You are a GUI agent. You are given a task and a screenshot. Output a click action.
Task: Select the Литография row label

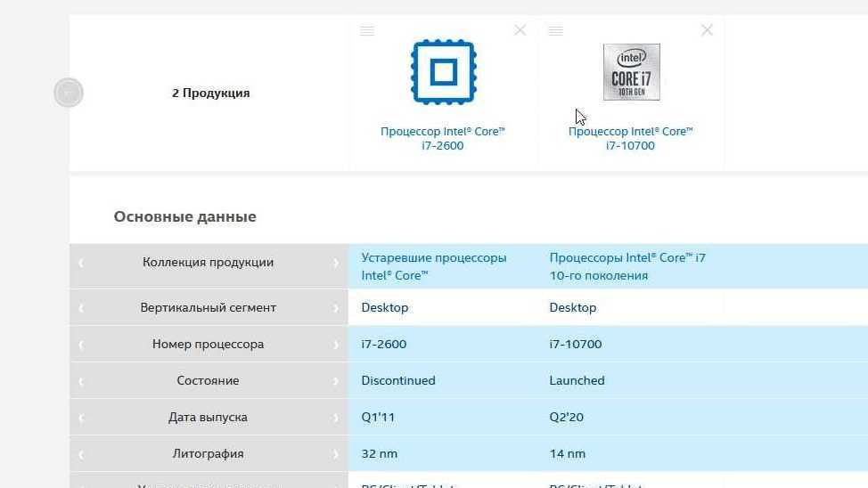point(208,453)
